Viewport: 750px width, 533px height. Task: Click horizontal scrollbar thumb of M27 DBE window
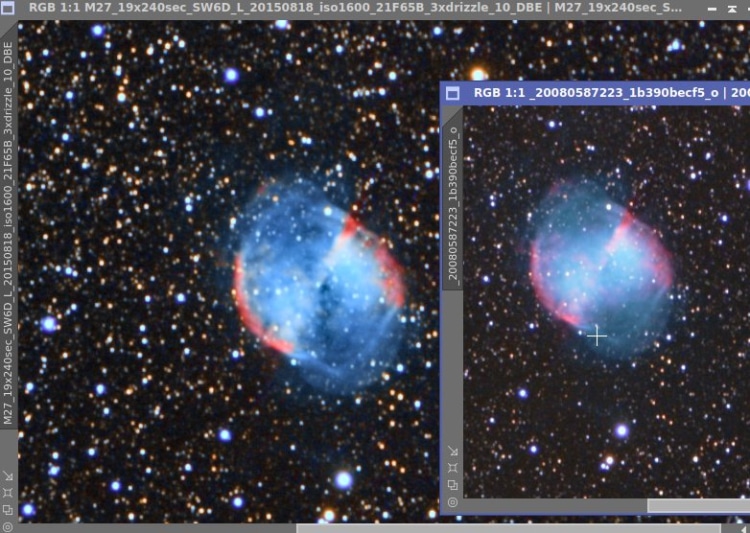pos(508,528)
